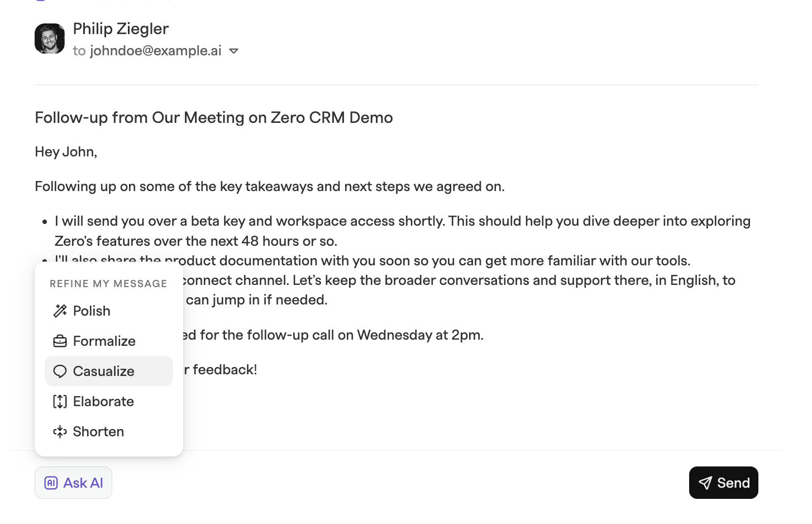
Task: Click the AI icon in Ask AI
Action: click(x=51, y=483)
